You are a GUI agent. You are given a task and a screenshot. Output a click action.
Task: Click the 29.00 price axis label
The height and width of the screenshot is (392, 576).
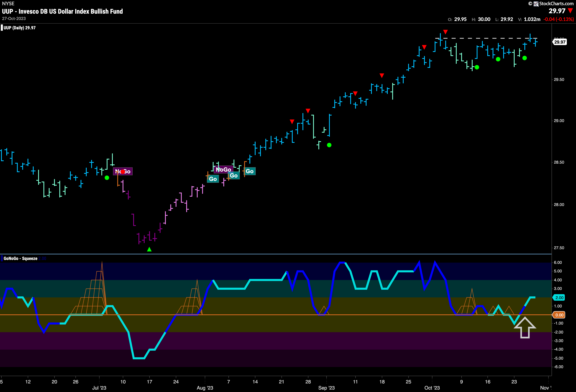559,121
